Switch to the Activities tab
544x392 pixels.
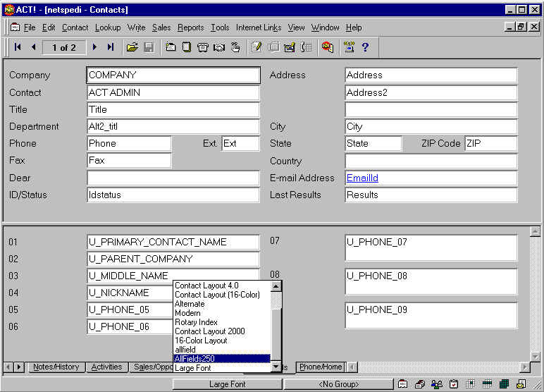click(106, 367)
